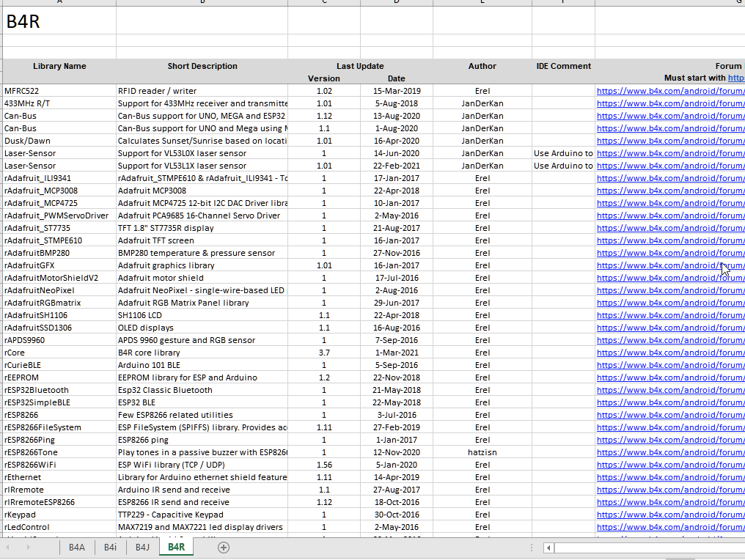The image size is (745, 560).
Task: Select the B4R title cell
Action: pos(59,21)
